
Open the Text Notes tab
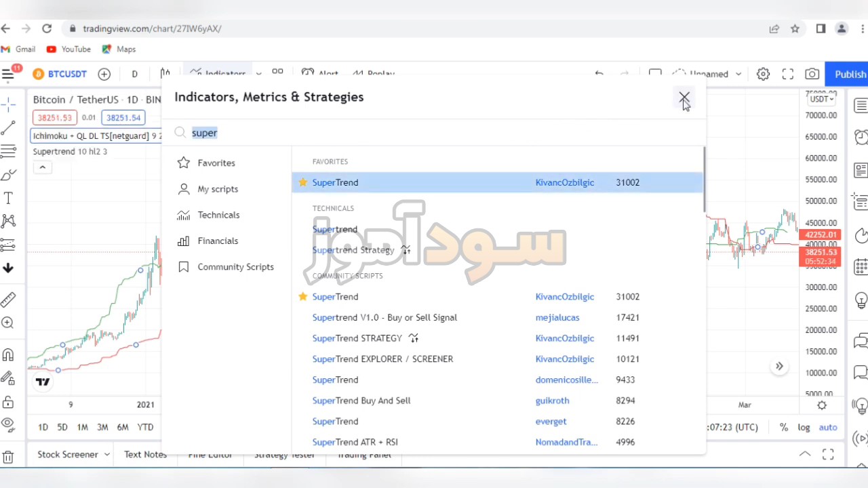coord(145,454)
